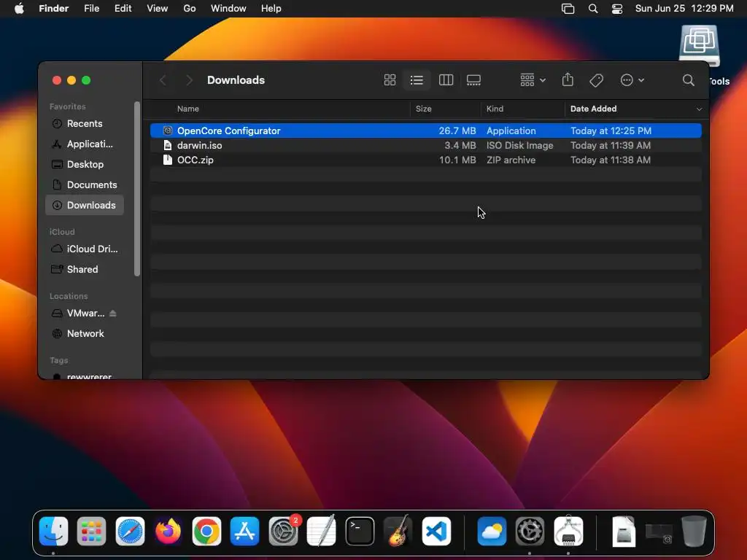This screenshot has width=747, height=560.
Task: Eject the VMware volume
Action: point(113,314)
